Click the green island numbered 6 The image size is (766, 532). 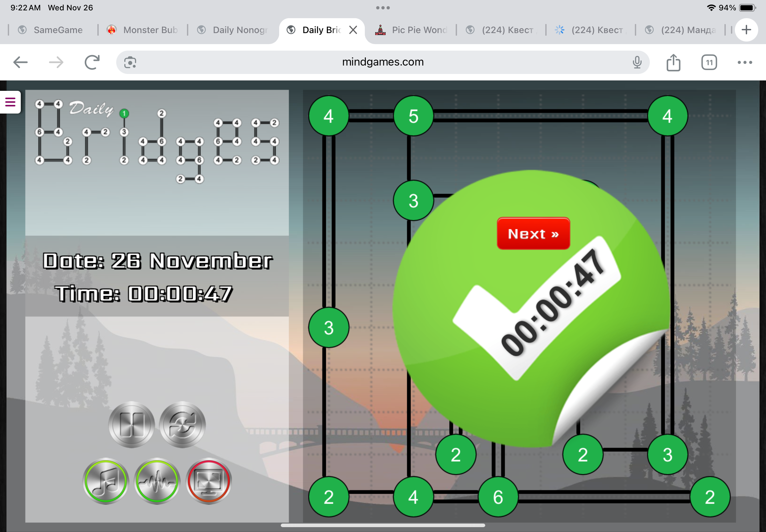tap(498, 497)
